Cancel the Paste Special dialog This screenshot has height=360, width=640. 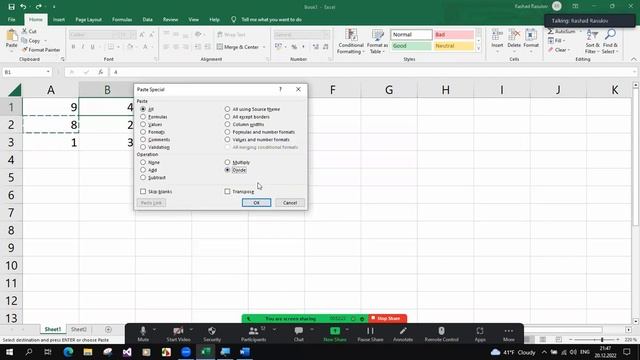[x=290, y=203]
